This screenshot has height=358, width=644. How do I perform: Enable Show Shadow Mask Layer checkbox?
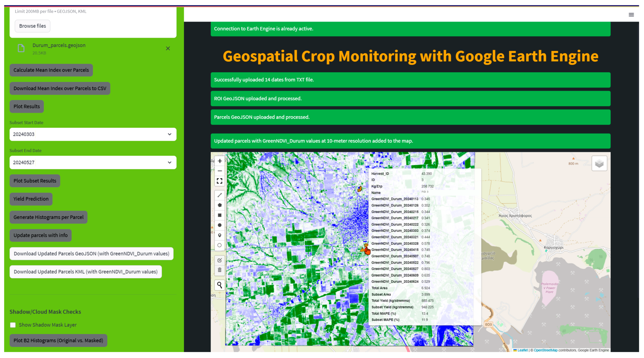(x=13, y=325)
